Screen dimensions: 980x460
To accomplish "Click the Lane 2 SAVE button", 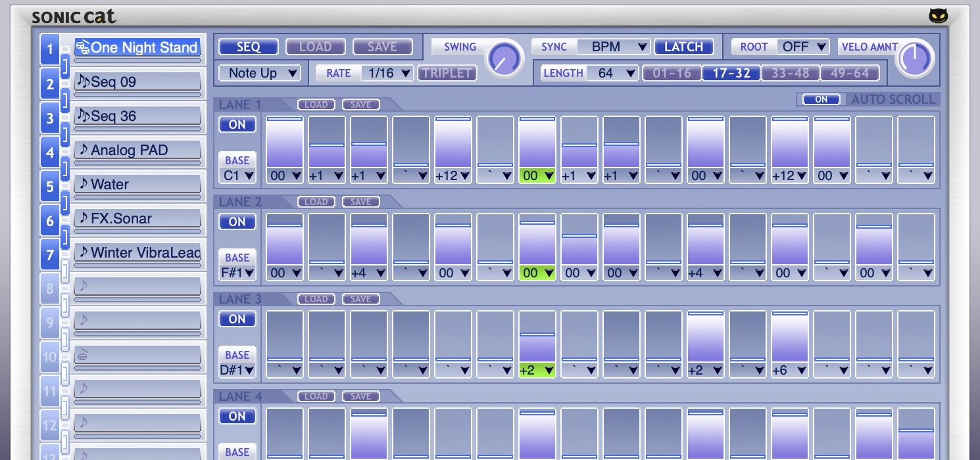I will click(x=360, y=202).
